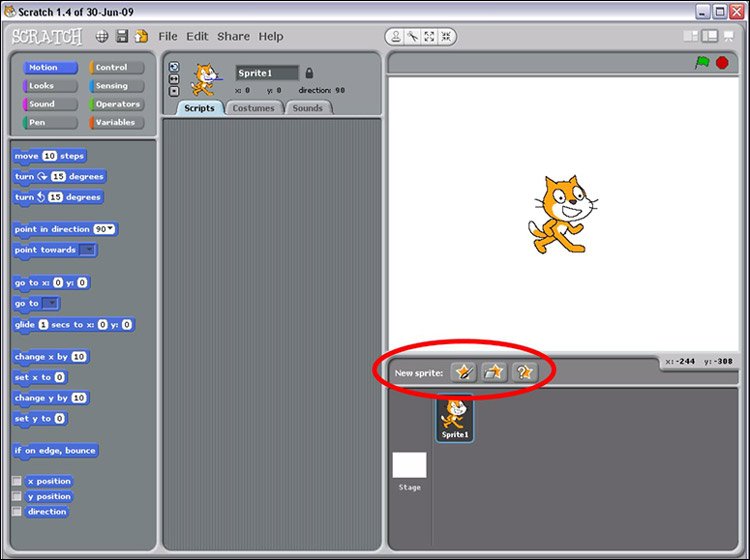This screenshot has width=750, height=560.
Task: Select the Control blocks category
Action: [117, 67]
